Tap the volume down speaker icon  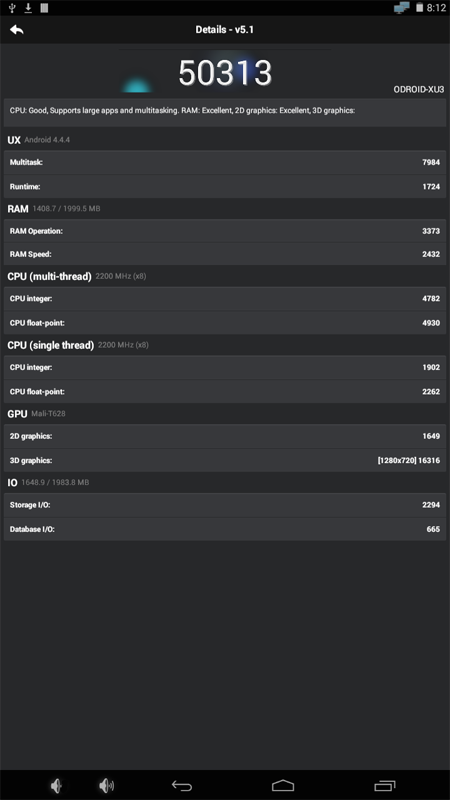point(57,786)
